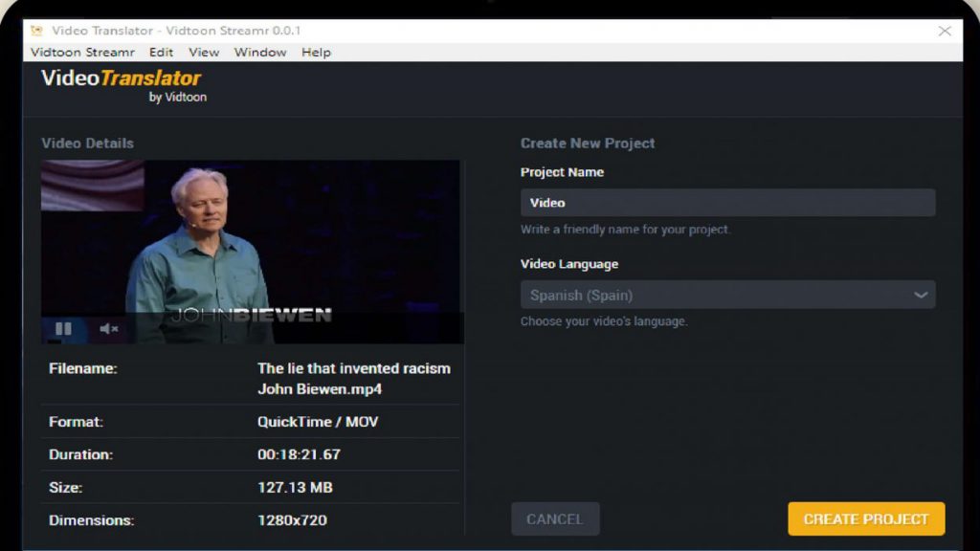Open the Video Language dropdown
Screen dimensions: 980x551
coord(727,295)
